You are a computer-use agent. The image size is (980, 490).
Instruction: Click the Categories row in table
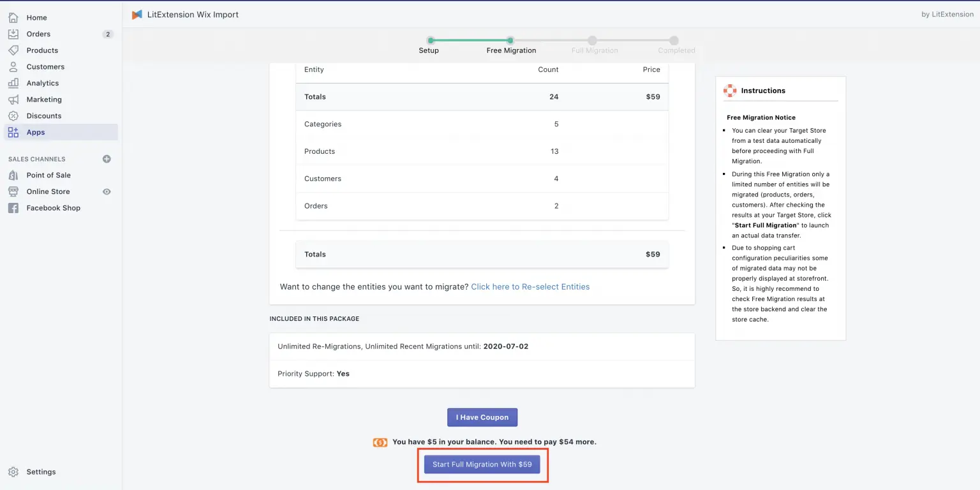[482, 124]
